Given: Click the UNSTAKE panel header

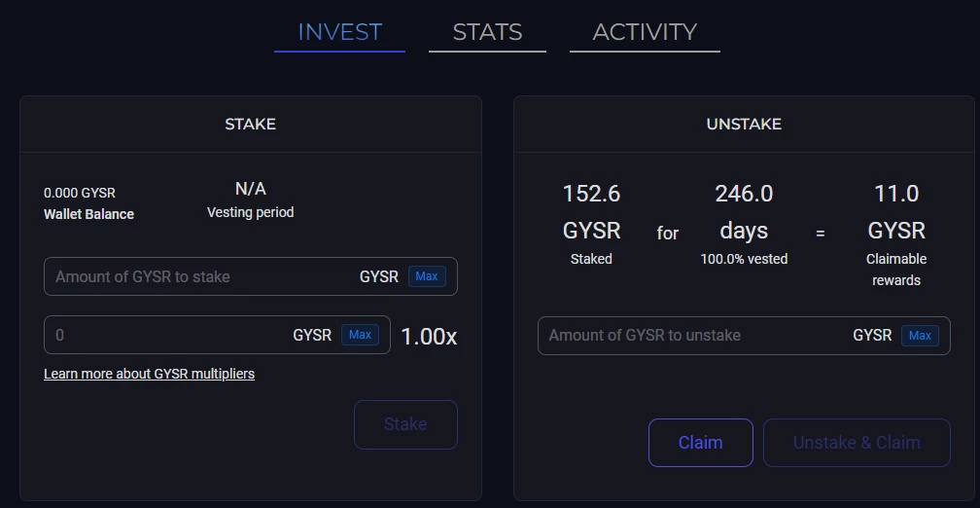Looking at the screenshot, I should [744, 124].
